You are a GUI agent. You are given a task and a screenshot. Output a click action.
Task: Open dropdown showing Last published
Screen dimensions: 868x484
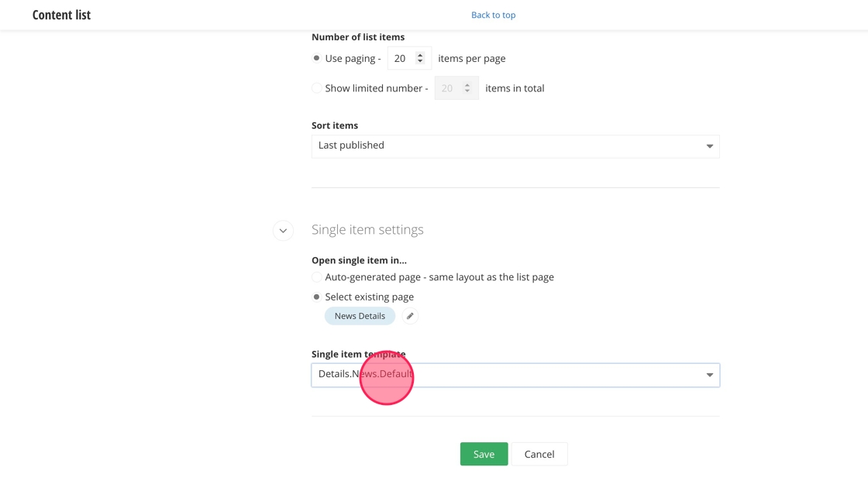click(515, 146)
